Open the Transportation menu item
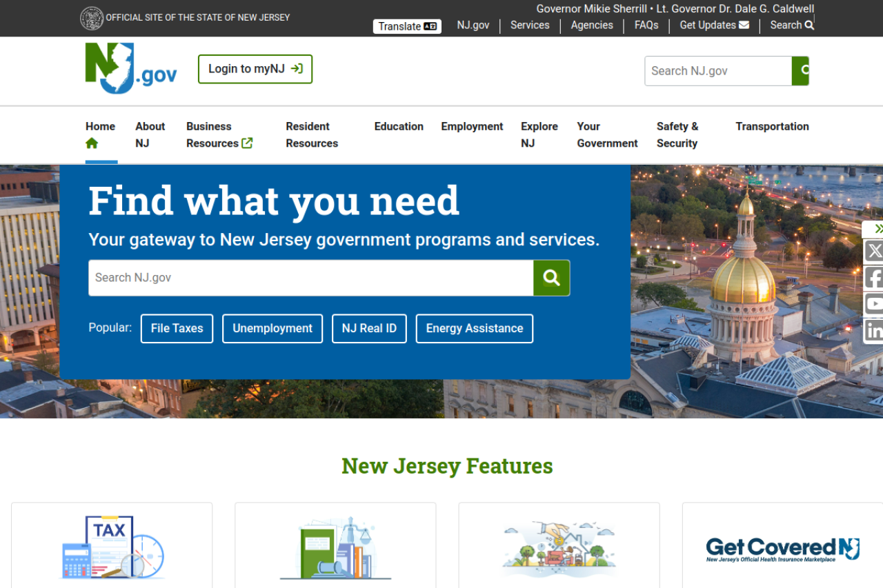This screenshot has height=588, width=883. (772, 127)
